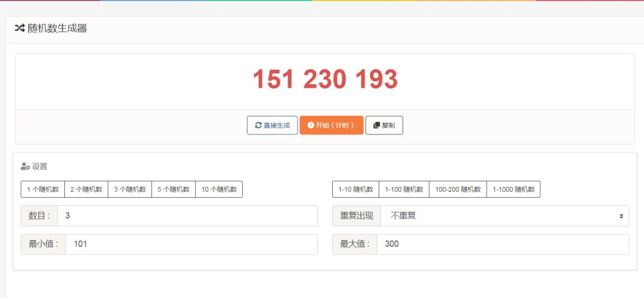This screenshot has width=644, height=298.
Task: Click the 随机数生成器 title text
Action: tap(57, 29)
